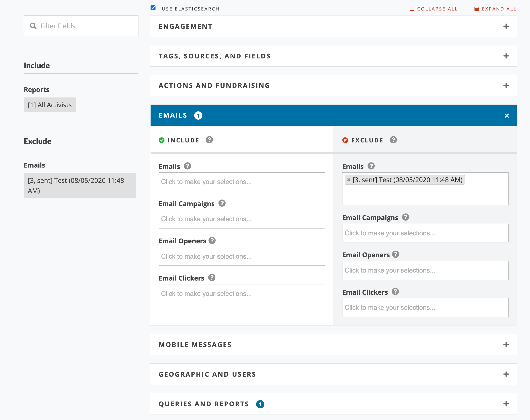
Task: Click help icon beside include Email Campaigns
Action: point(222,203)
